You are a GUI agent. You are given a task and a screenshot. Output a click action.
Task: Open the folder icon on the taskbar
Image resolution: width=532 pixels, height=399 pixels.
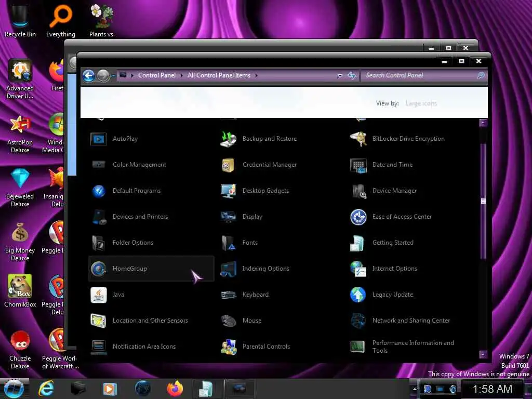coord(78,389)
